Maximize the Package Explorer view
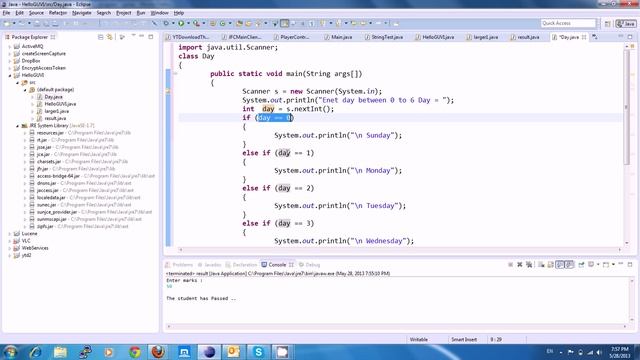640x360 pixels. 151,37
